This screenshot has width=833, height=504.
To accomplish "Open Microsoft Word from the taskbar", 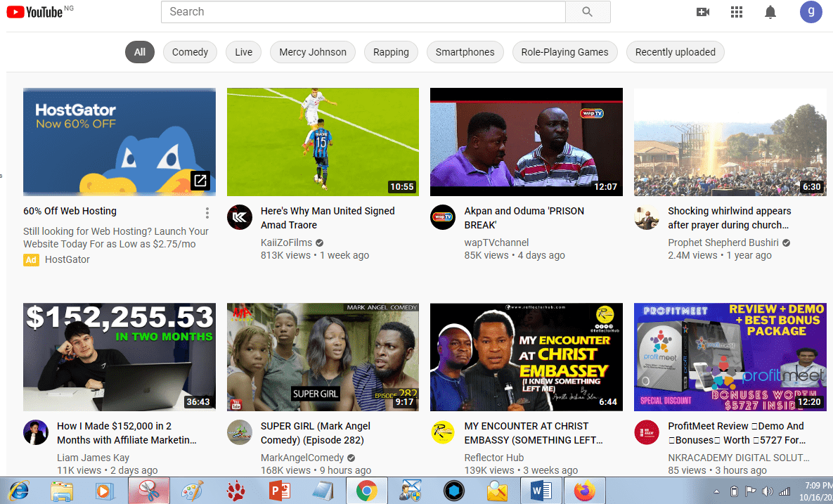I will 541,491.
